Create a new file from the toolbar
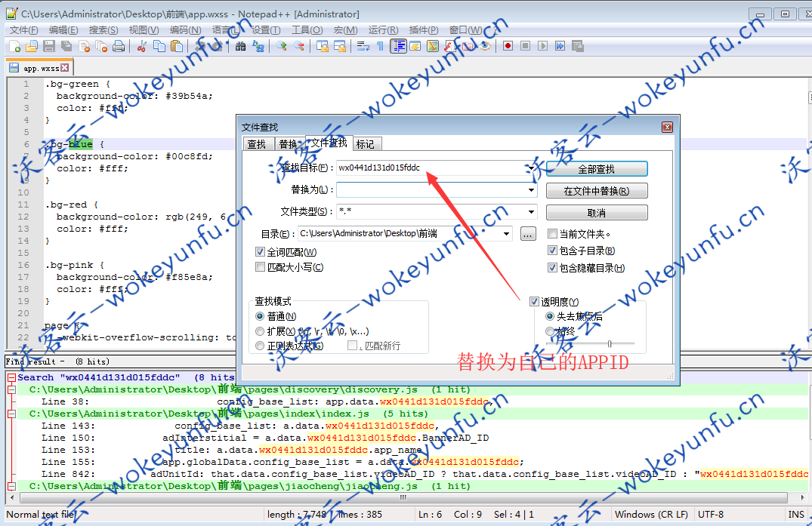The width and height of the screenshot is (812, 526). coord(14,47)
